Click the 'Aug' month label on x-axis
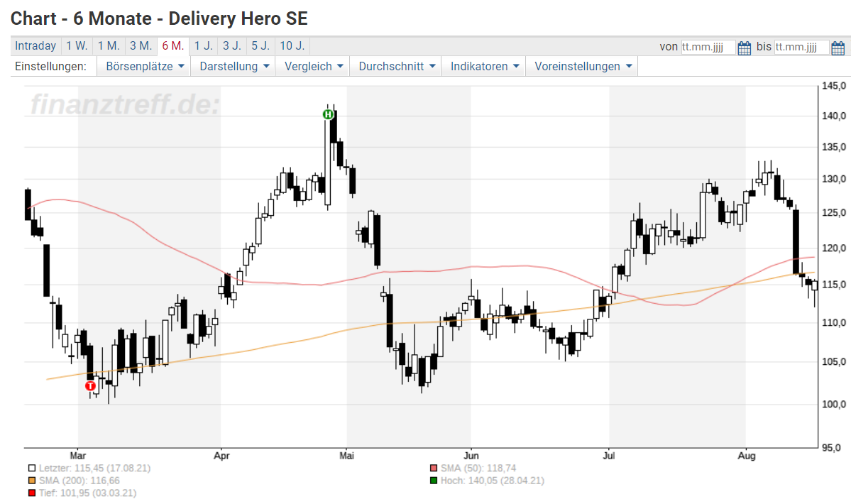The height and width of the screenshot is (504, 851). tap(746, 456)
